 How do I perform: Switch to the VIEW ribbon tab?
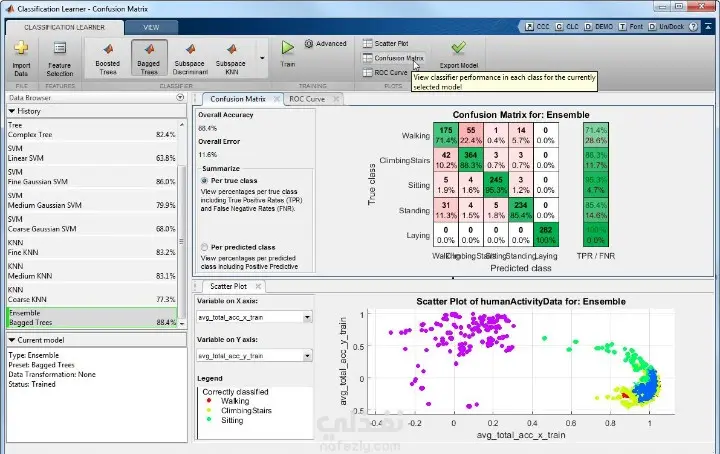(x=151, y=28)
